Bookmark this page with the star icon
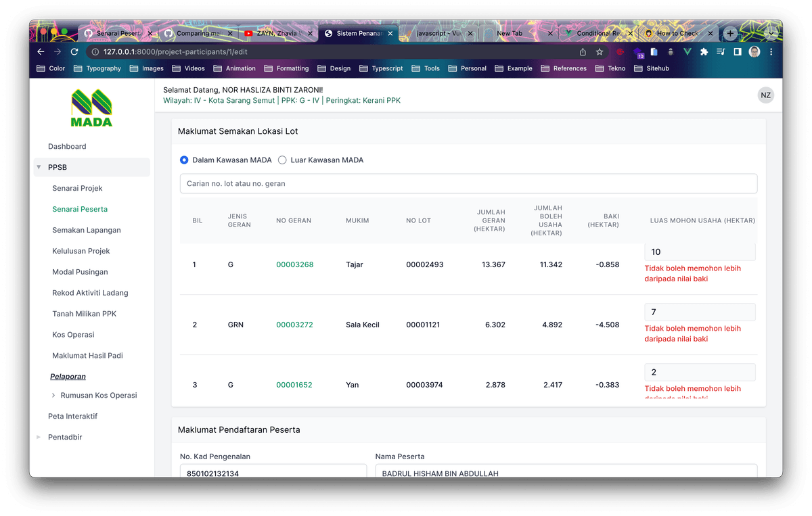Screen dimensions: 812x516 point(600,52)
